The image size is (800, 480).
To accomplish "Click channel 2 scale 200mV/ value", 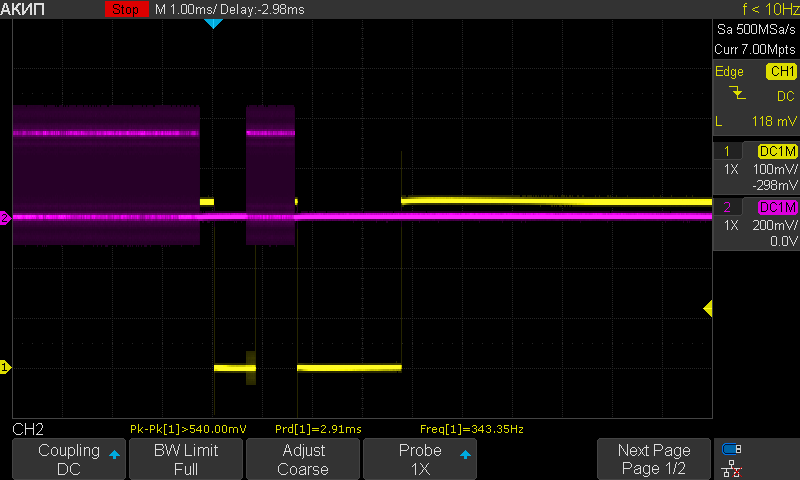I will pyautogui.click(x=775, y=225).
